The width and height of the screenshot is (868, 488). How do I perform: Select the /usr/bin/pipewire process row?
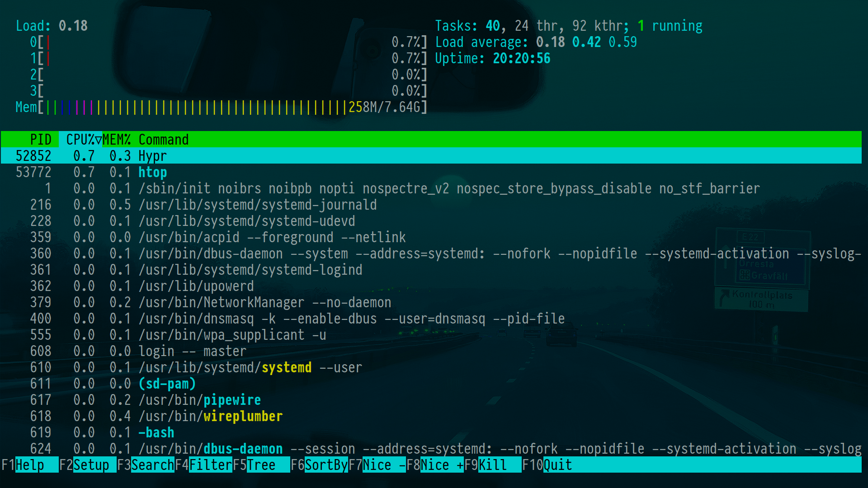pyautogui.click(x=431, y=399)
